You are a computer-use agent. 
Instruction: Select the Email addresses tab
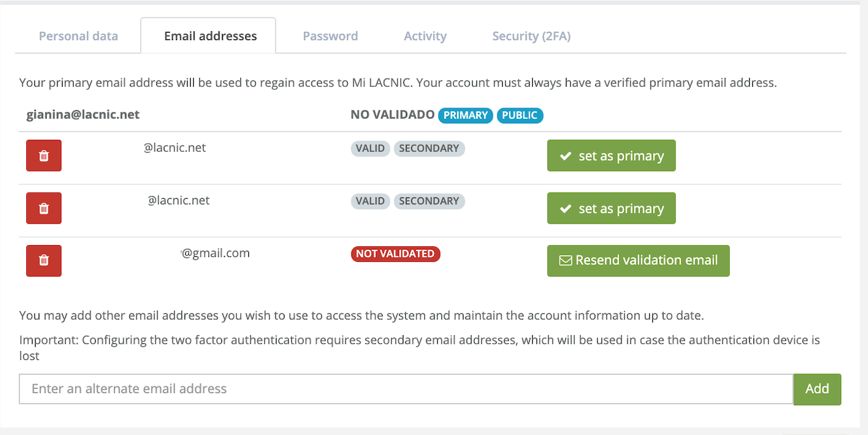tap(210, 36)
